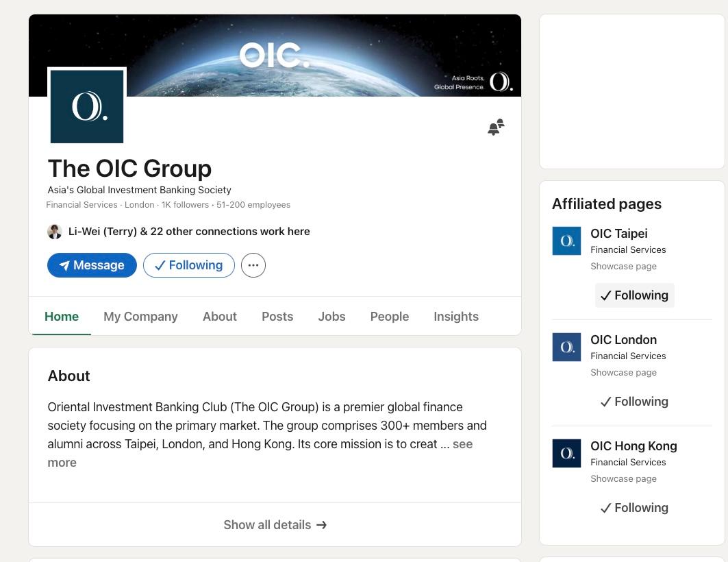Click the OIC Hong Kong logo thumbnail
The width and height of the screenshot is (728, 562).
tap(566, 453)
